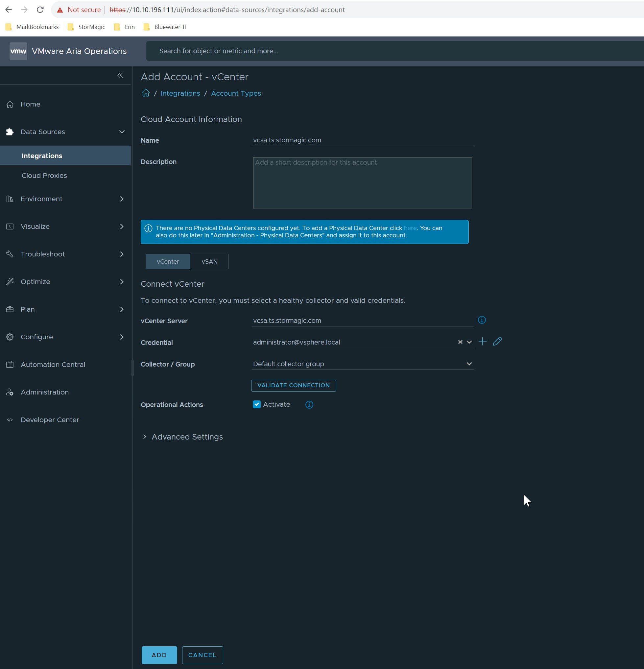Viewport: 644px width, 669px height.
Task: Open the MarkBookmarks bookmark folder
Action: (x=33, y=27)
